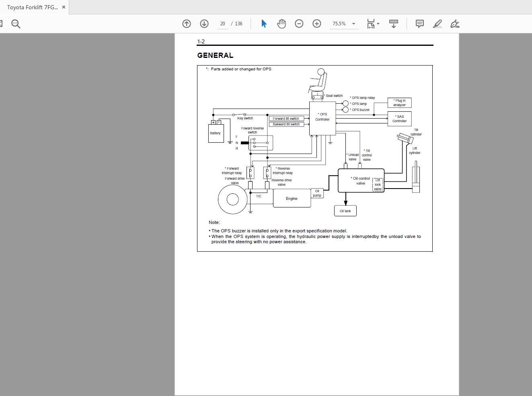Select the Toyota Forklift 7FG tab
The width and height of the screenshot is (532, 396).
33,7
